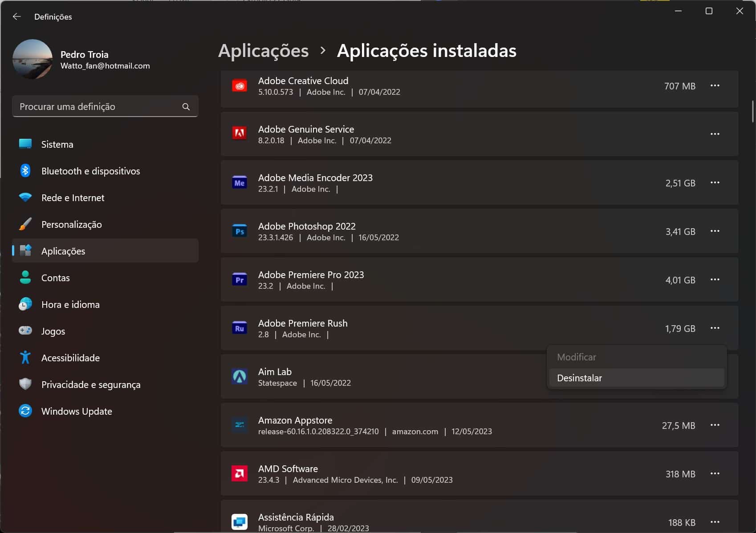This screenshot has height=533, width=756.
Task: Open more options for Adobe Creative Cloud
Action: coord(715,85)
